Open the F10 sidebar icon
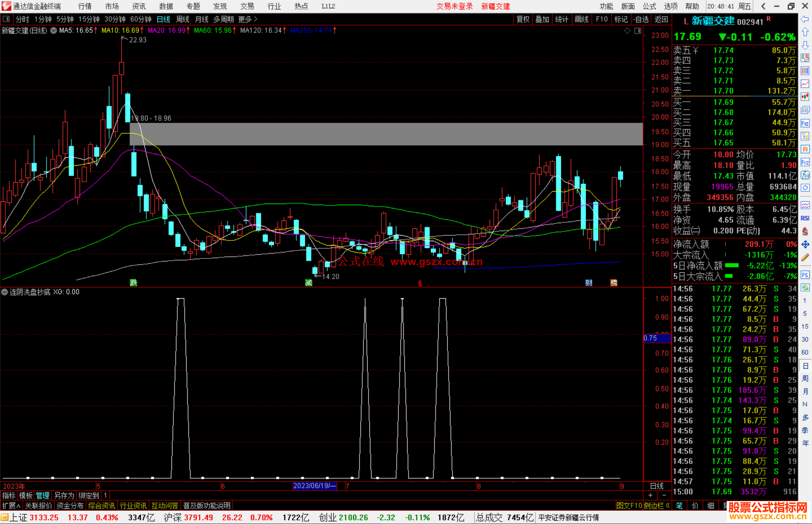 pos(805,123)
